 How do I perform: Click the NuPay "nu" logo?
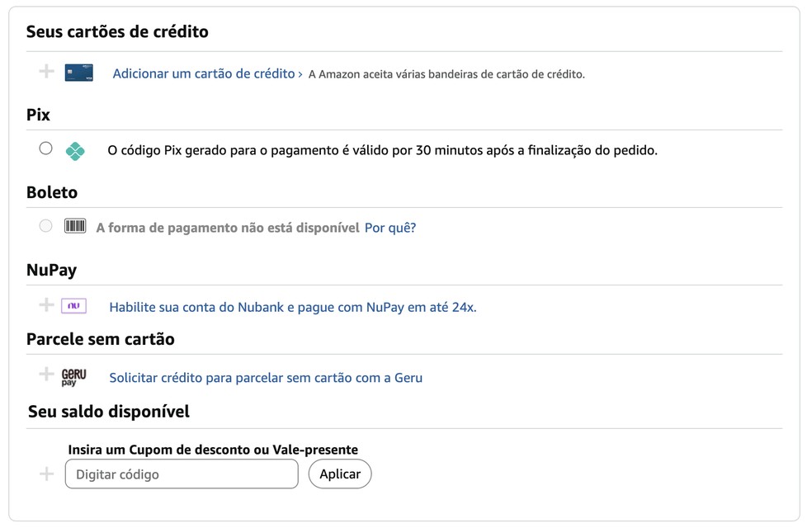(75, 305)
